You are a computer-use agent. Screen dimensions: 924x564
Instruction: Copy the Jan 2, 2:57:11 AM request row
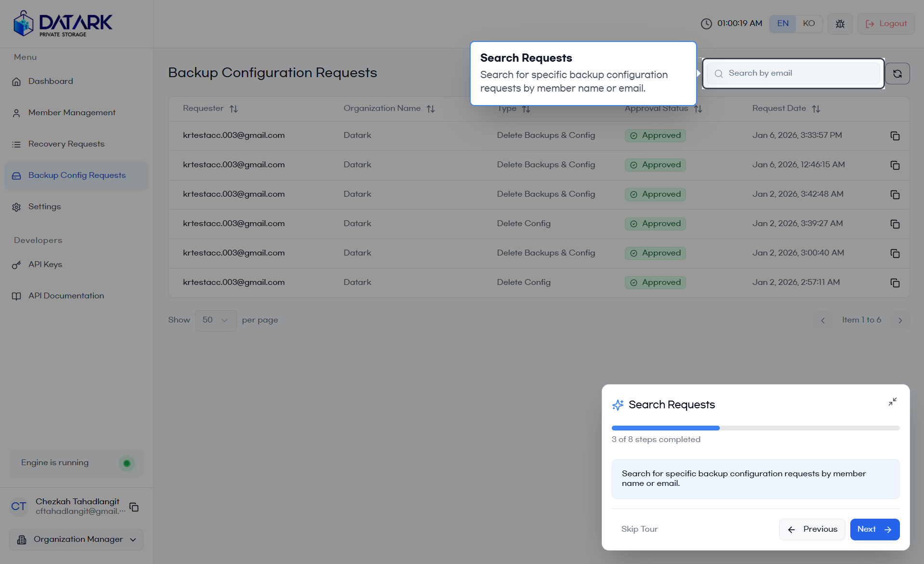[x=895, y=283]
